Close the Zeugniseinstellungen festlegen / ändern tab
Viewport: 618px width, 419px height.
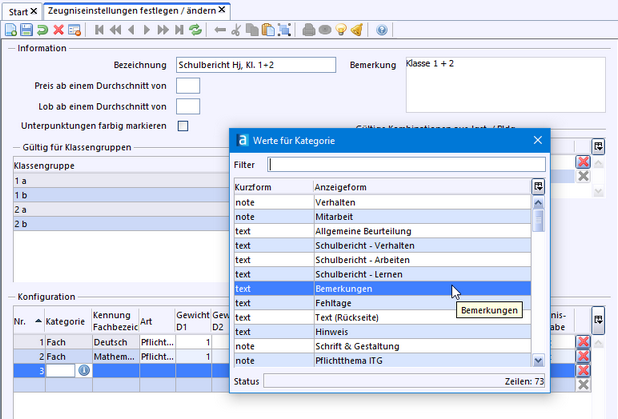[x=222, y=9]
